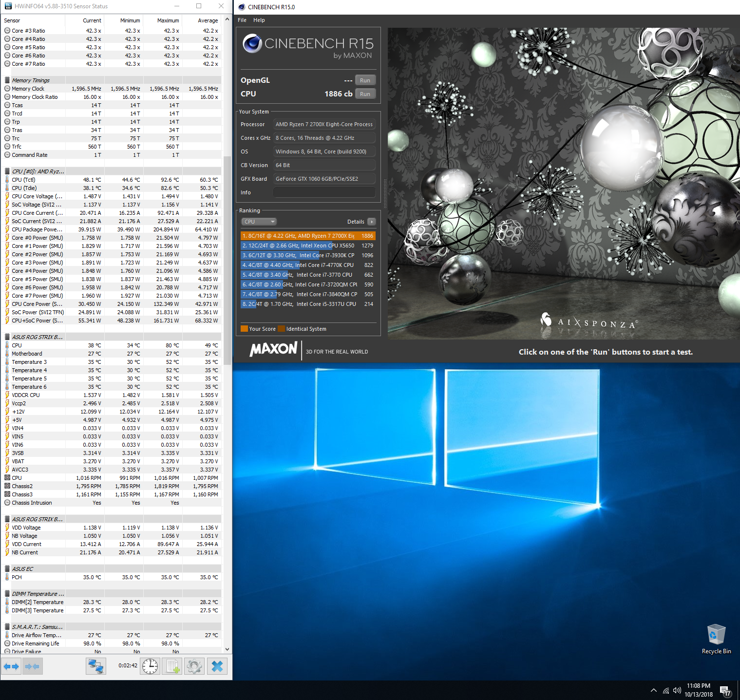
Task: Click the collapse columns arrows icon in HWiNFO
Action: 32,666
